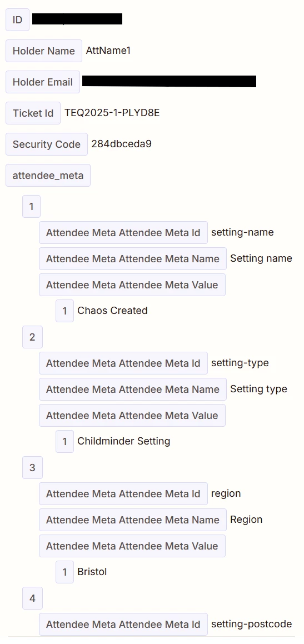304x644 pixels.
Task: Click the Meta Value pill above Chaos Created
Action: point(132,284)
